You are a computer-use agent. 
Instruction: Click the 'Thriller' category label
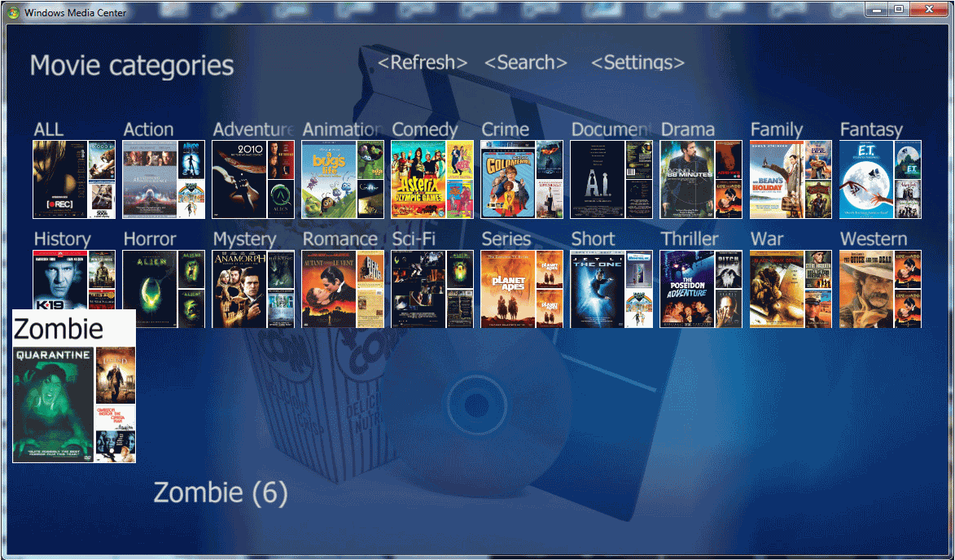690,239
